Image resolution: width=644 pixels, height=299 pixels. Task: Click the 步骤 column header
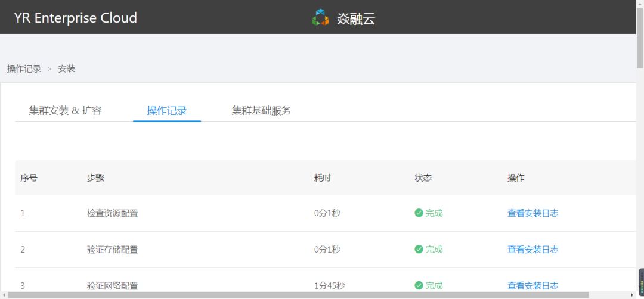point(95,177)
